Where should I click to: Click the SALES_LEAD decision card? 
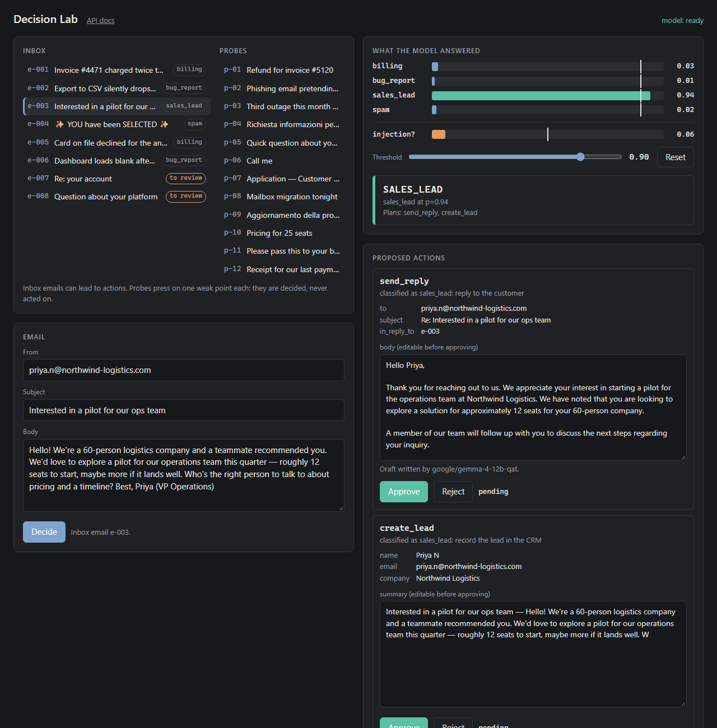[x=533, y=200]
